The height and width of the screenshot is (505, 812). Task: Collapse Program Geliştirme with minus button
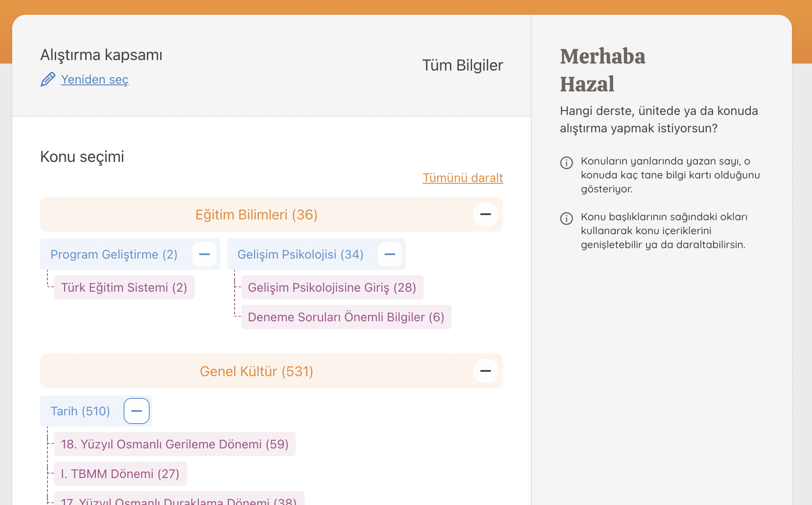(x=205, y=254)
